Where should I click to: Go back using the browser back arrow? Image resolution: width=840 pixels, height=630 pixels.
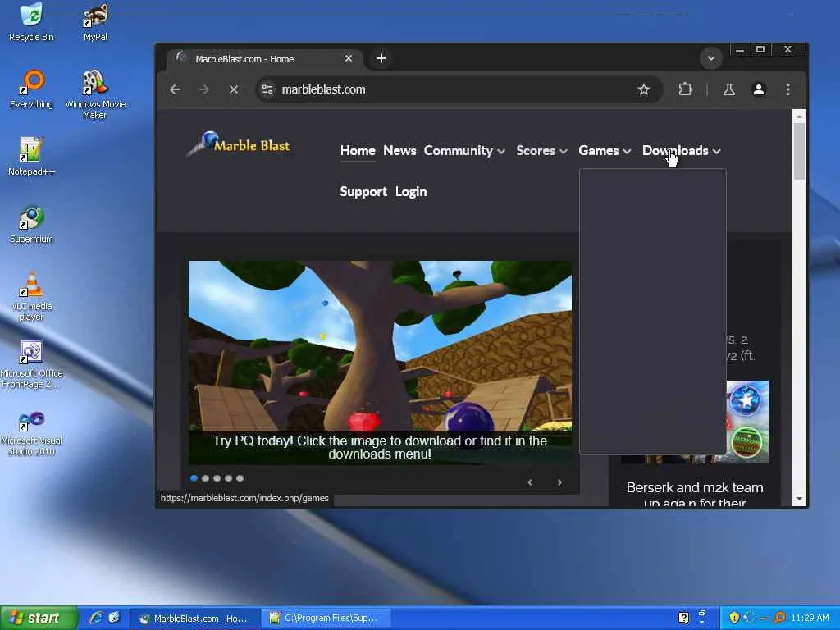click(x=175, y=89)
